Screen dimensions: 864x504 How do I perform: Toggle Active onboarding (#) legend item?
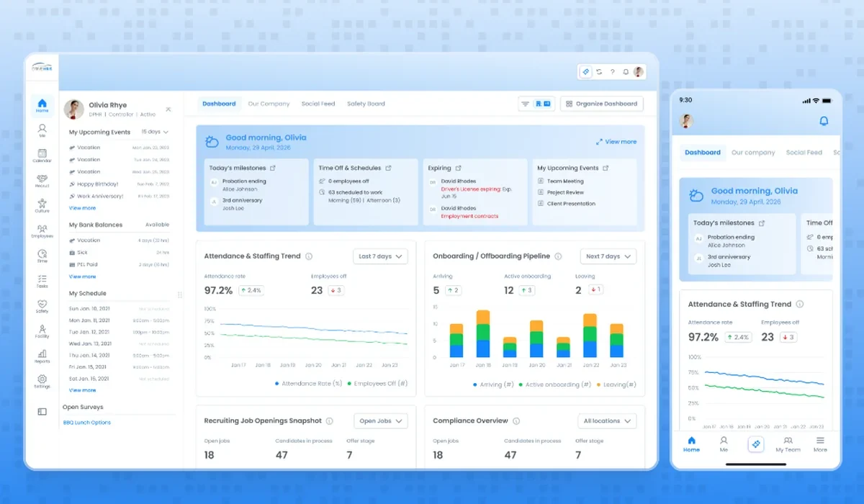554,384
